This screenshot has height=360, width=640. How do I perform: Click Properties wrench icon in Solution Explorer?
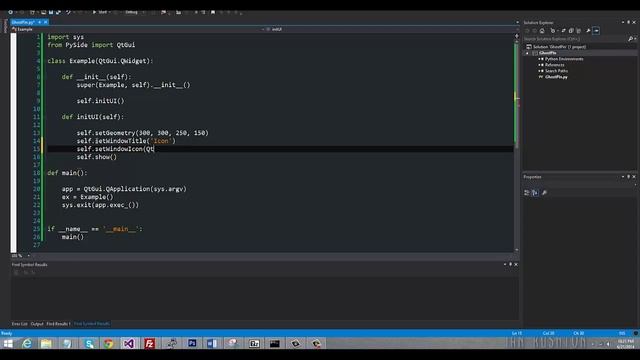click(x=588, y=31)
